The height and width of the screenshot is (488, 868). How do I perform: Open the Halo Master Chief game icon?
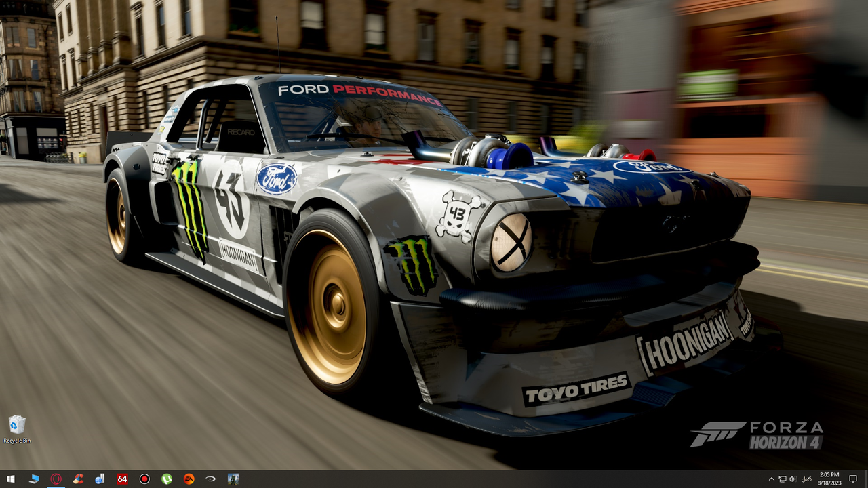233,479
